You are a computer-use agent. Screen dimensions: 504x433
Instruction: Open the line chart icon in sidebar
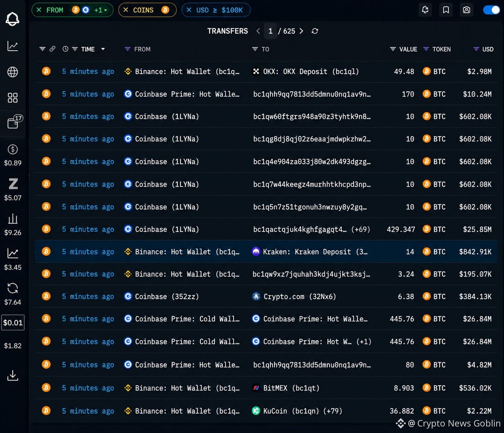pyautogui.click(x=13, y=46)
